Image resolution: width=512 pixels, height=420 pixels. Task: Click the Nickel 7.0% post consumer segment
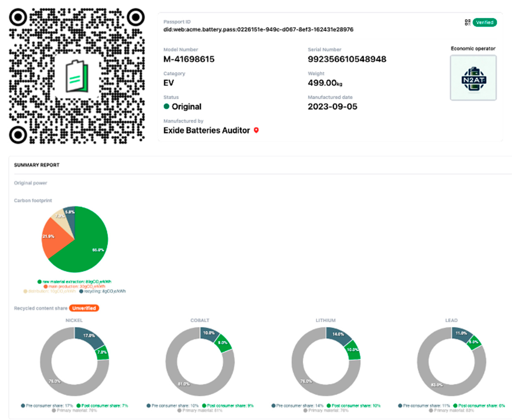[102, 352]
